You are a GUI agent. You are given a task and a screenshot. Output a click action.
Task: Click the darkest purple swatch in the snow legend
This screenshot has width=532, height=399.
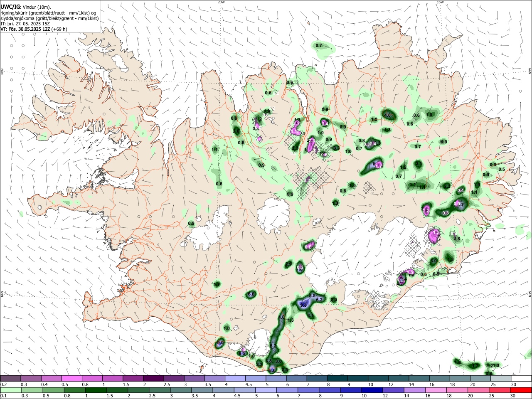[153, 378]
